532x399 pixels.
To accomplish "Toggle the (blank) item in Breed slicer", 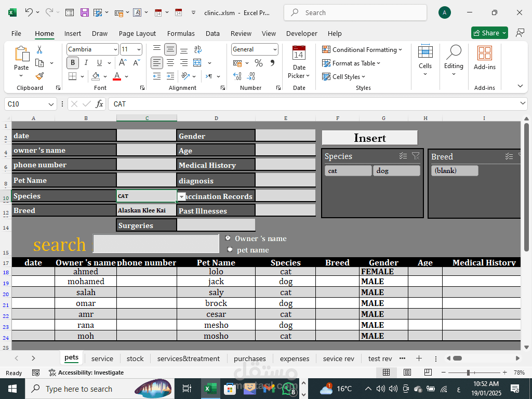I will pyautogui.click(x=455, y=170).
